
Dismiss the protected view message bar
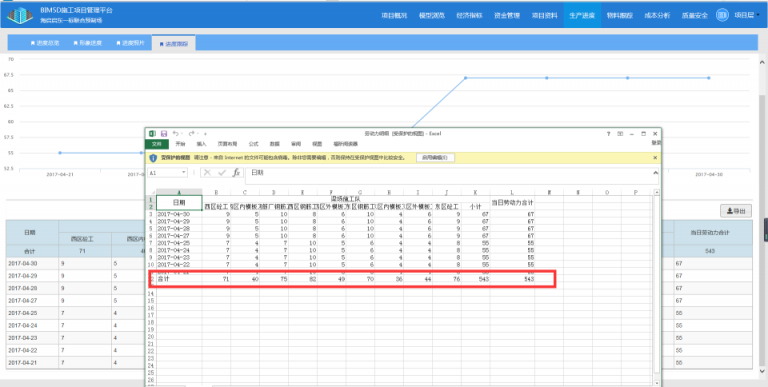[x=655, y=158]
